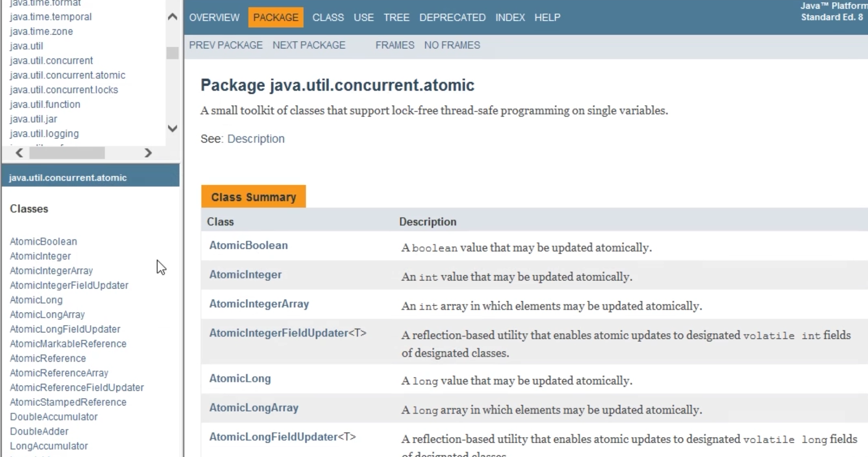Jump to the package Description link
This screenshot has width=868, height=457.
tap(256, 139)
